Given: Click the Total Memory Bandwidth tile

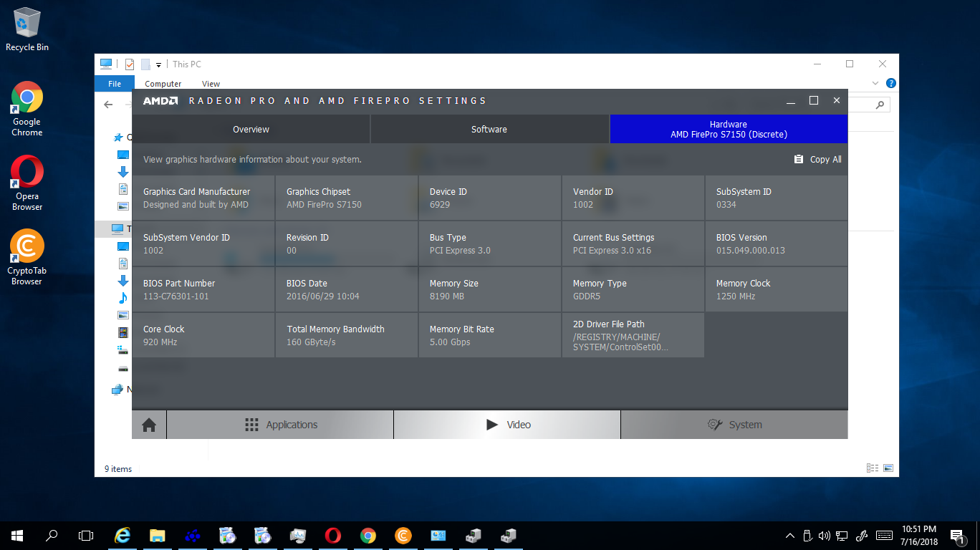Looking at the screenshot, I should point(347,335).
